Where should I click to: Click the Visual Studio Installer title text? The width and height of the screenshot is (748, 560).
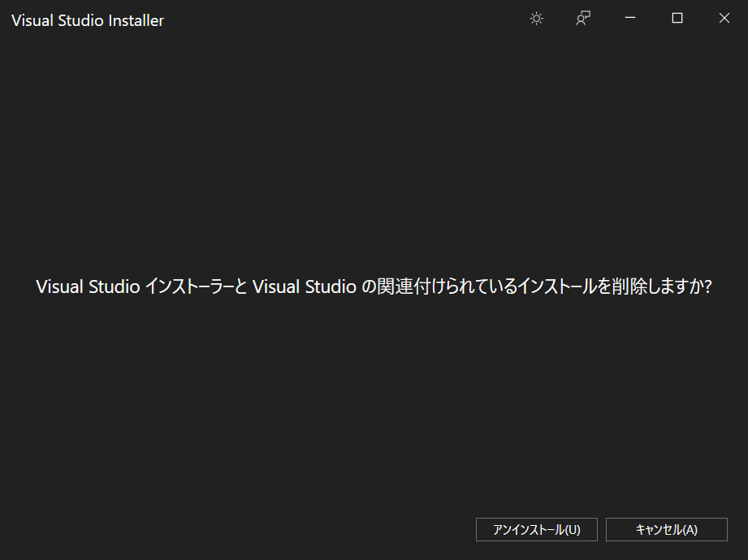click(87, 19)
